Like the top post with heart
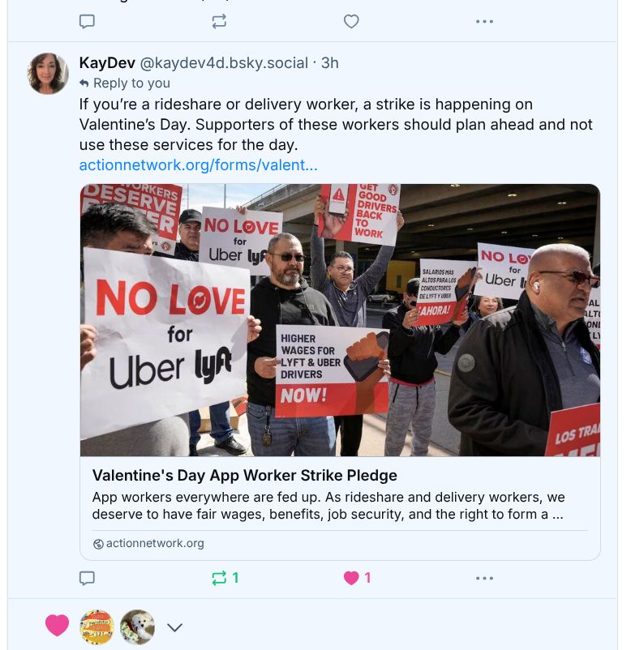This screenshot has height=650, width=644. 351,21
